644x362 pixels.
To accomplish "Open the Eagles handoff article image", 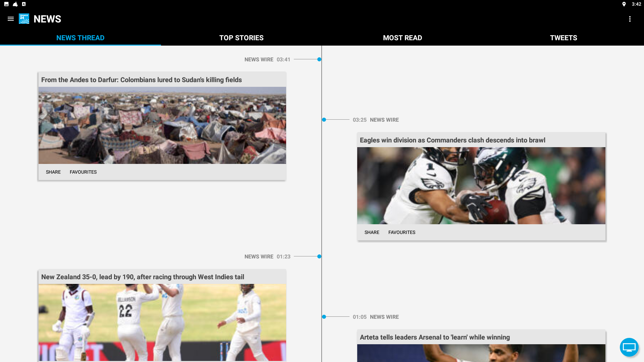I will pyautogui.click(x=481, y=185).
